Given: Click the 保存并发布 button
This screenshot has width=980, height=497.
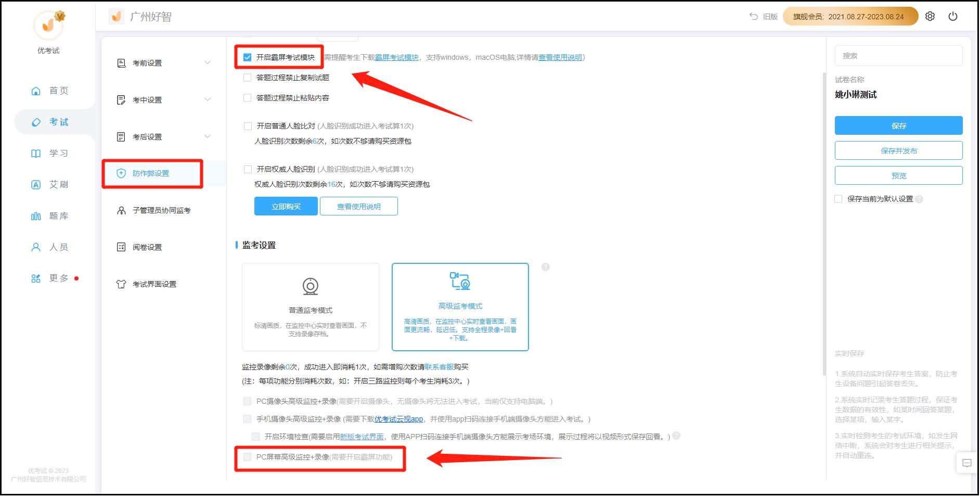Looking at the screenshot, I should pyautogui.click(x=899, y=150).
